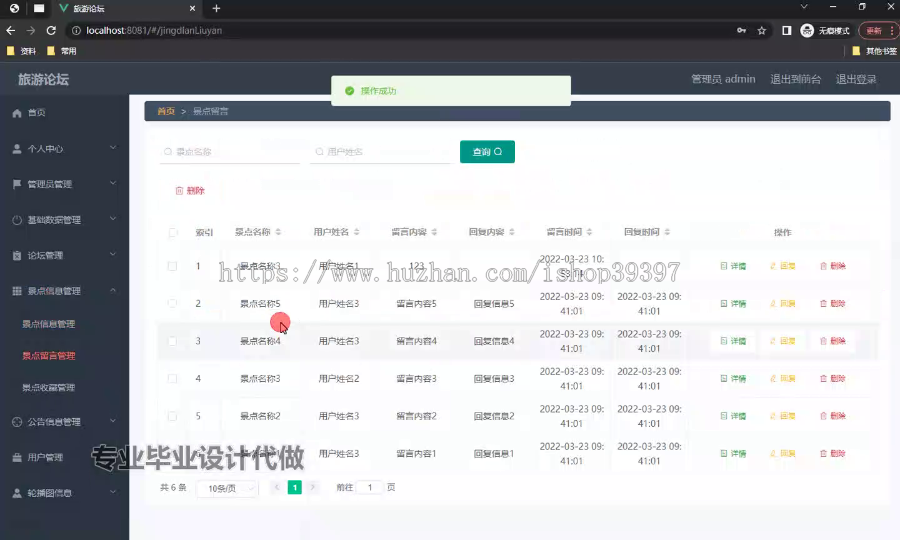Click the batch 删除 button above table
Image resolution: width=900 pixels, height=540 pixels.
point(190,191)
